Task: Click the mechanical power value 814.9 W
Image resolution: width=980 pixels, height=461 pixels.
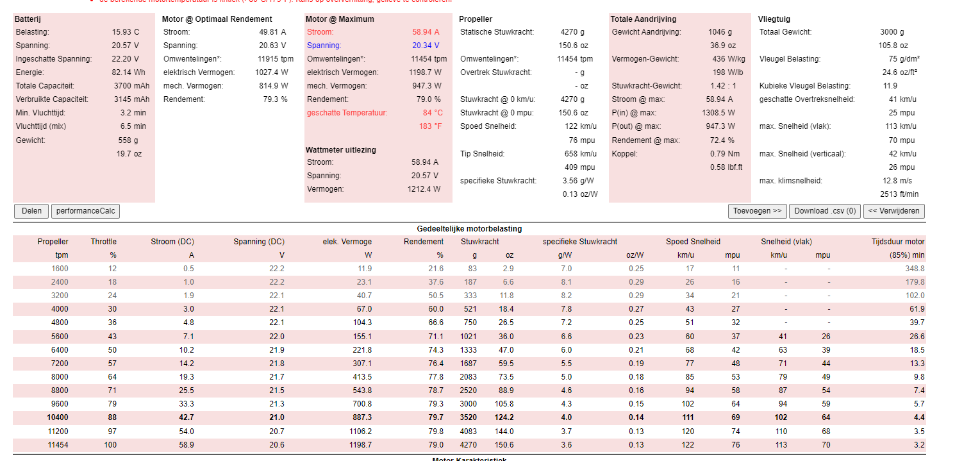Action: pos(273,86)
